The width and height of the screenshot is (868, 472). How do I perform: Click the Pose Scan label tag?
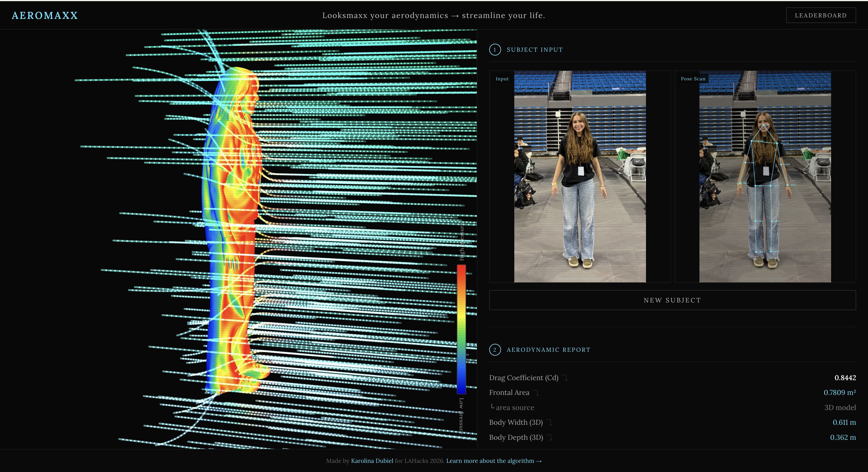[693, 79]
